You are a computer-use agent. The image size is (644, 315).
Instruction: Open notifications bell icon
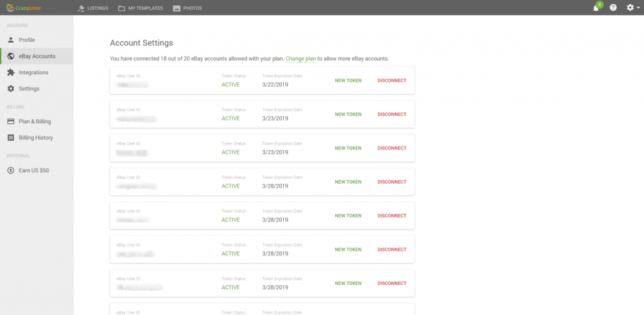click(x=596, y=8)
